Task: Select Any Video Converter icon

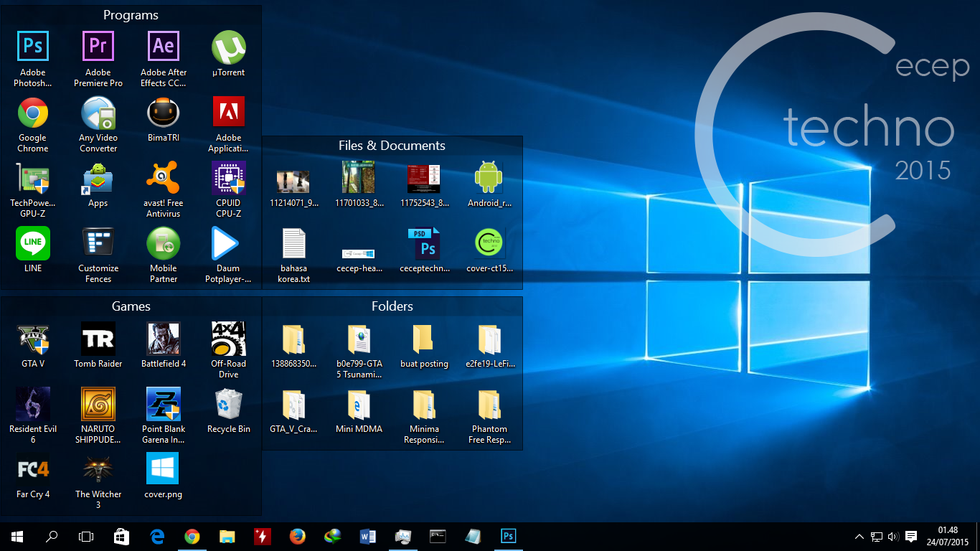Action: 98,113
